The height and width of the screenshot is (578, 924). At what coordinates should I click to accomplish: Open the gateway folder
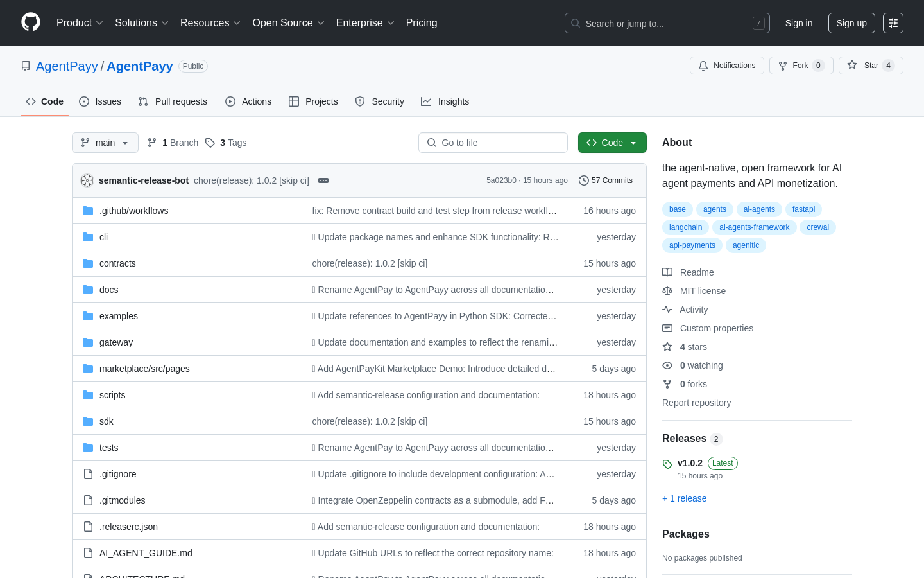click(116, 342)
